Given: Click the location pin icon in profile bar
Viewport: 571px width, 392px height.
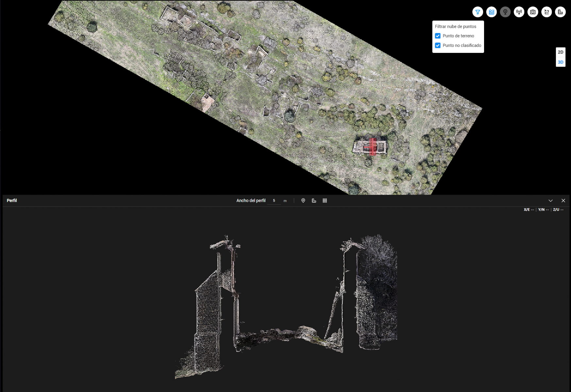Looking at the screenshot, I should pyautogui.click(x=303, y=201).
